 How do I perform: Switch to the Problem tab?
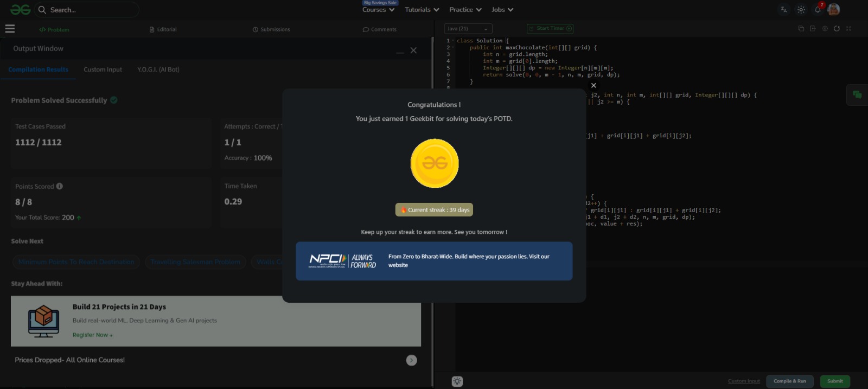54,30
